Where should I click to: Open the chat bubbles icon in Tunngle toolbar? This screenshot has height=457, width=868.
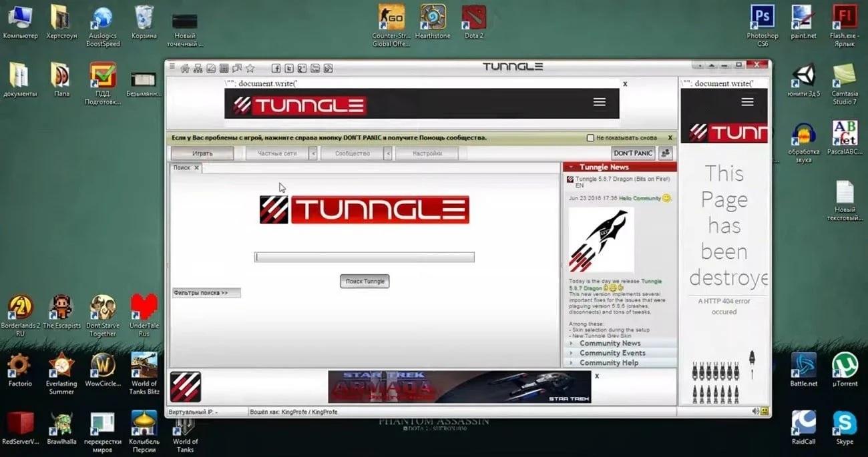coord(236,67)
